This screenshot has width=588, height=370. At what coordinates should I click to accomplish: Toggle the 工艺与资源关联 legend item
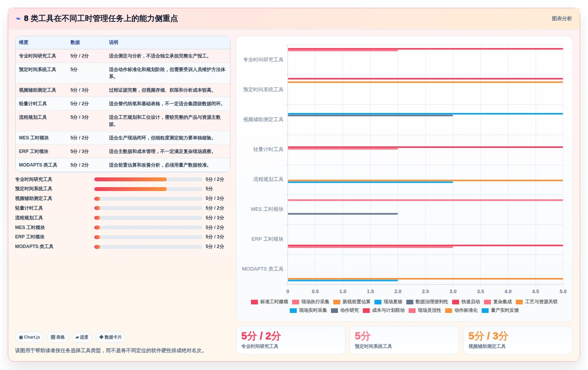[537, 302]
